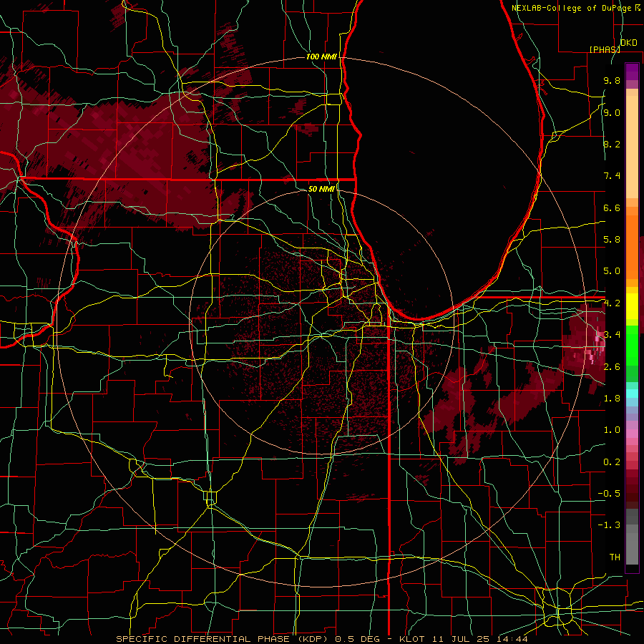Click the 4.2 scale value

[612, 303]
